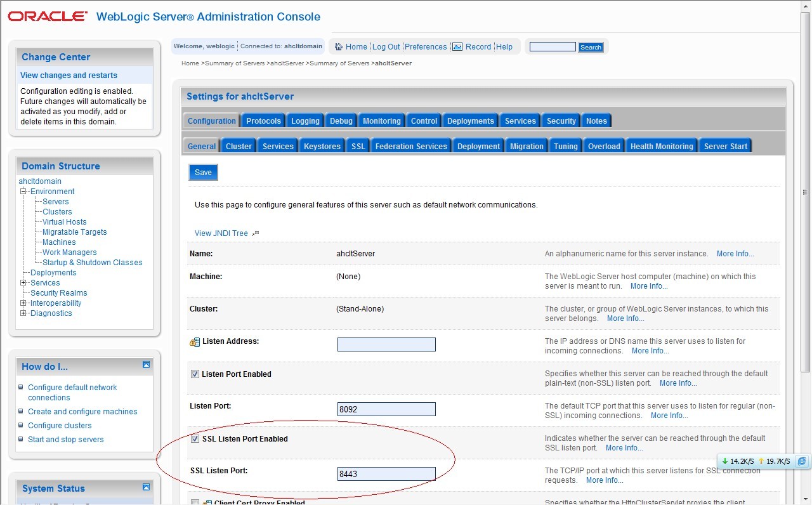Expand the Interoperability tree node
Viewport: 812px width, 505px height.
pos(23,303)
